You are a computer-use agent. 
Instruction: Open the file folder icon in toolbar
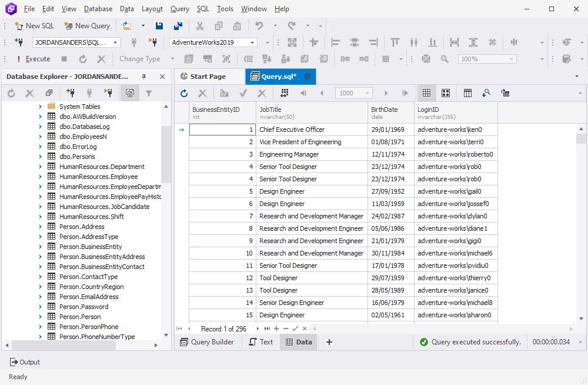pos(127,25)
